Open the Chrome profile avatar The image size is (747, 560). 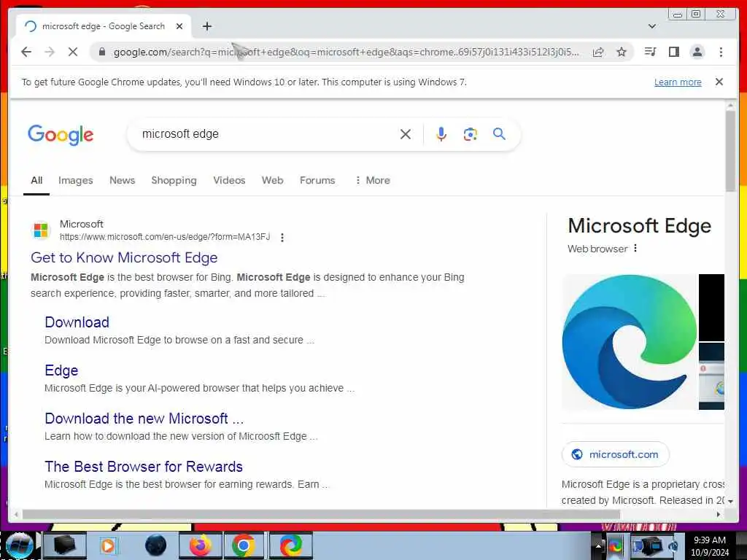[697, 52]
